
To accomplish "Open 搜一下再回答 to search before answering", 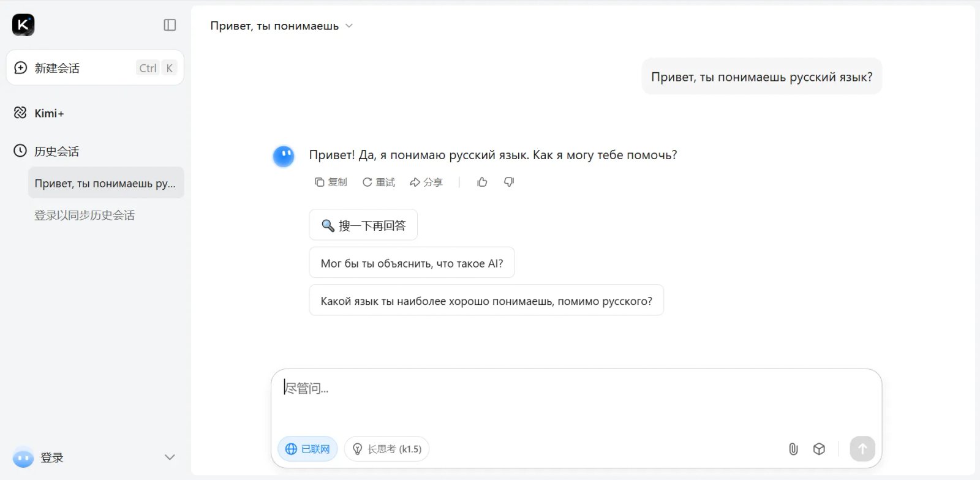I will 363,225.
